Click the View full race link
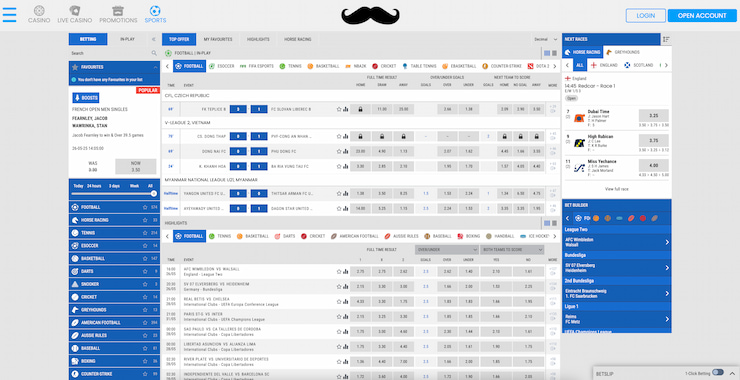740x380 pixels. 616,189
